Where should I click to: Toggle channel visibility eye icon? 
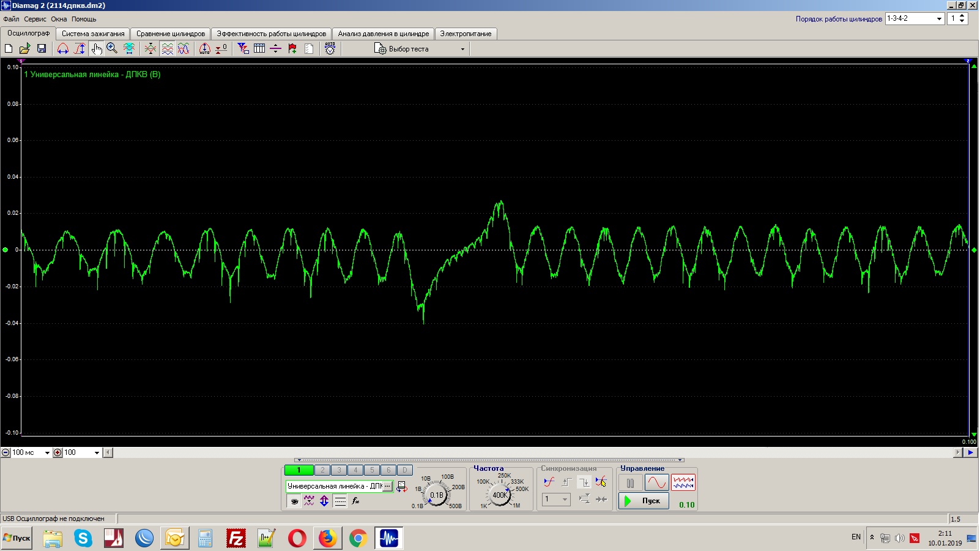294,501
